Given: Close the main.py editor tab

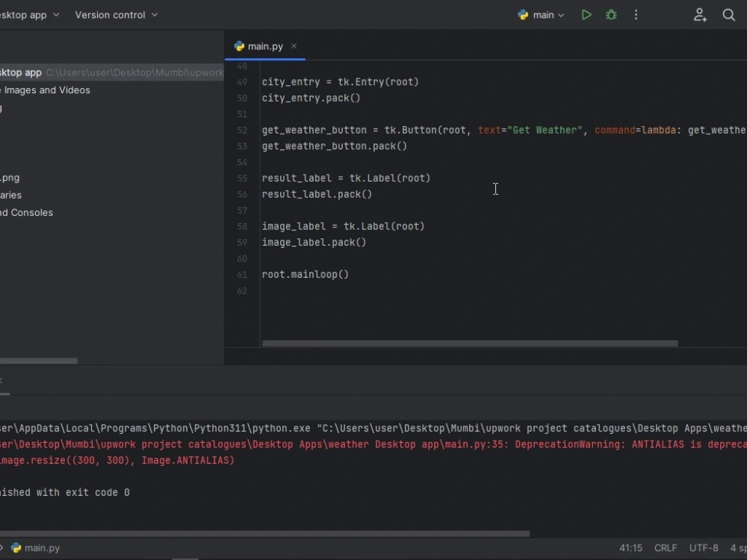Looking at the screenshot, I should 294,46.
